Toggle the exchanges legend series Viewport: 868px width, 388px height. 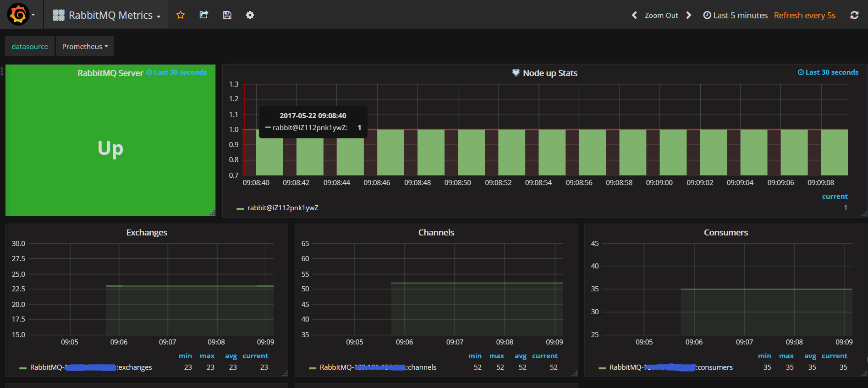(x=91, y=367)
